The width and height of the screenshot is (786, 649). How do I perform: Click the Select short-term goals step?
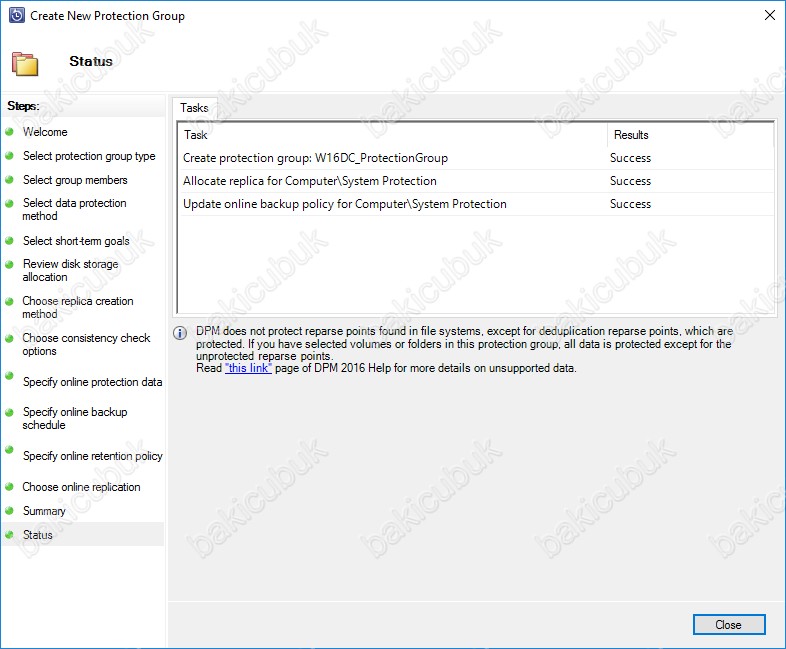tap(76, 241)
